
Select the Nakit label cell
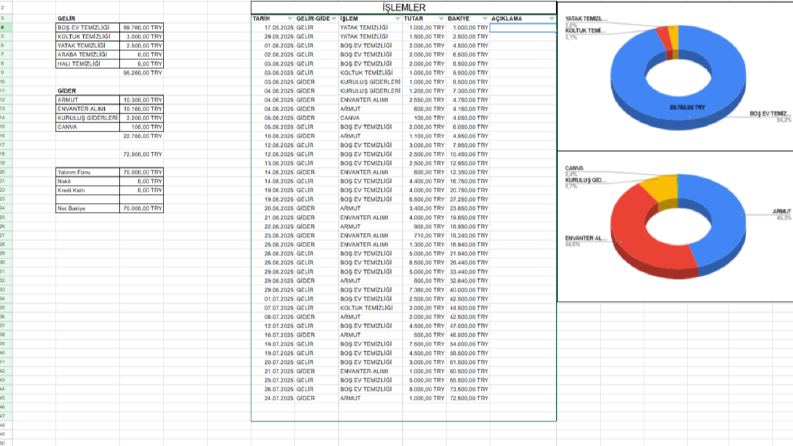pos(87,182)
